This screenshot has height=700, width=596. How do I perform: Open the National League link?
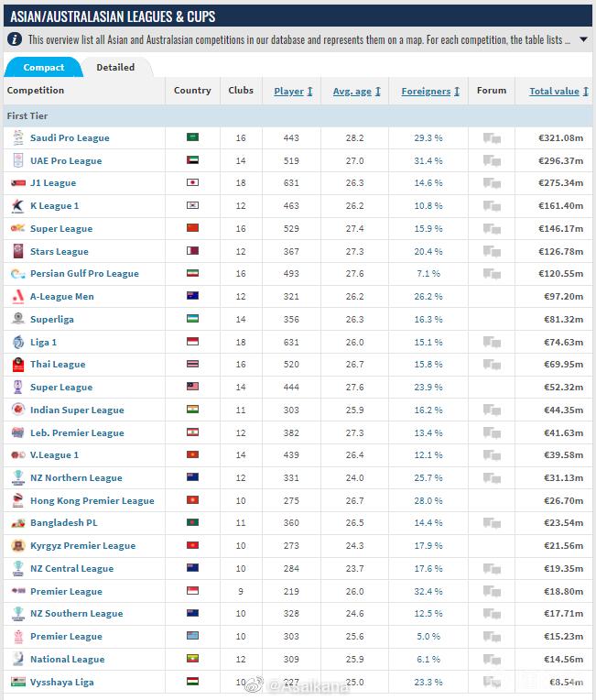click(68, 659)
